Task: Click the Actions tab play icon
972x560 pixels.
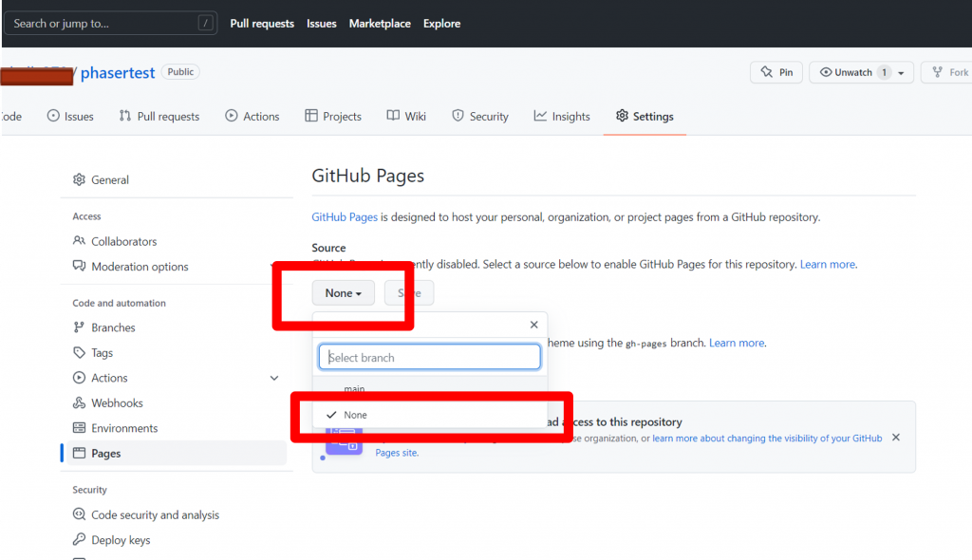Action: 232,116
